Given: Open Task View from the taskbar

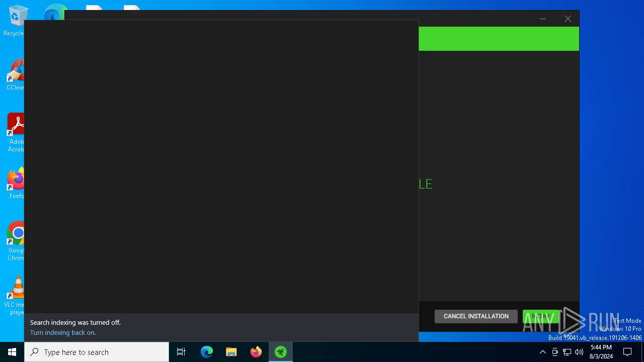Looking at the screenshot, I should (x=181, y=352).
